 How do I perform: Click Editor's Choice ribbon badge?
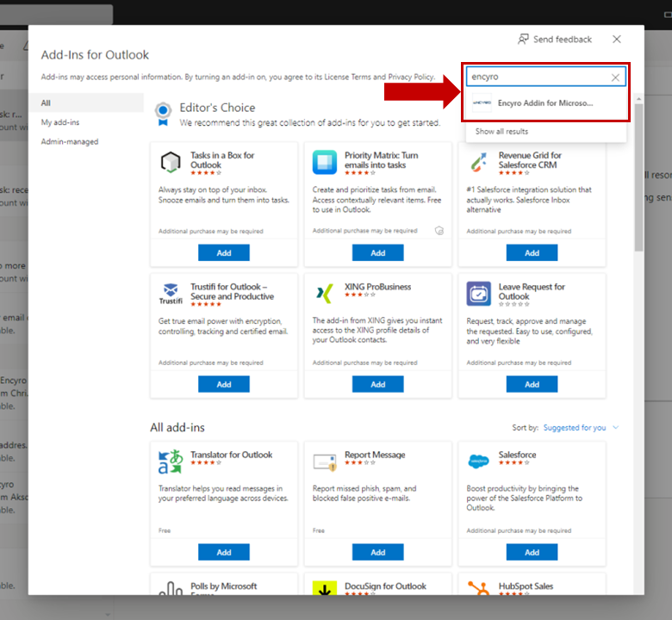click(163, 114)
